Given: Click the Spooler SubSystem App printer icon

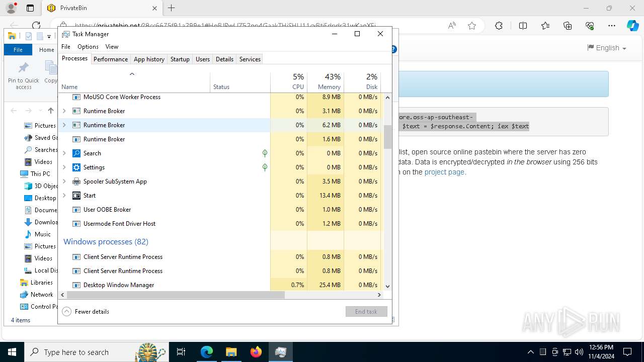Looking at the screenshot, I should tap(76, 182).
